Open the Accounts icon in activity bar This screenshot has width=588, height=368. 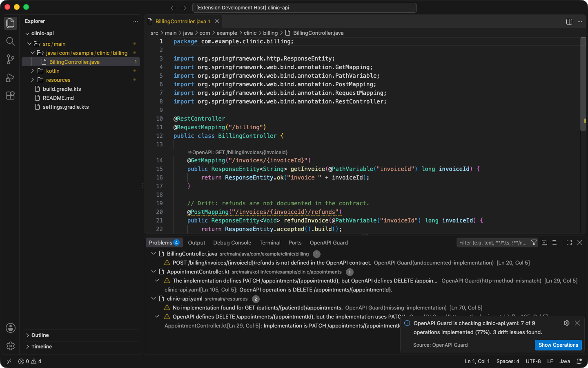click(11, 328)
